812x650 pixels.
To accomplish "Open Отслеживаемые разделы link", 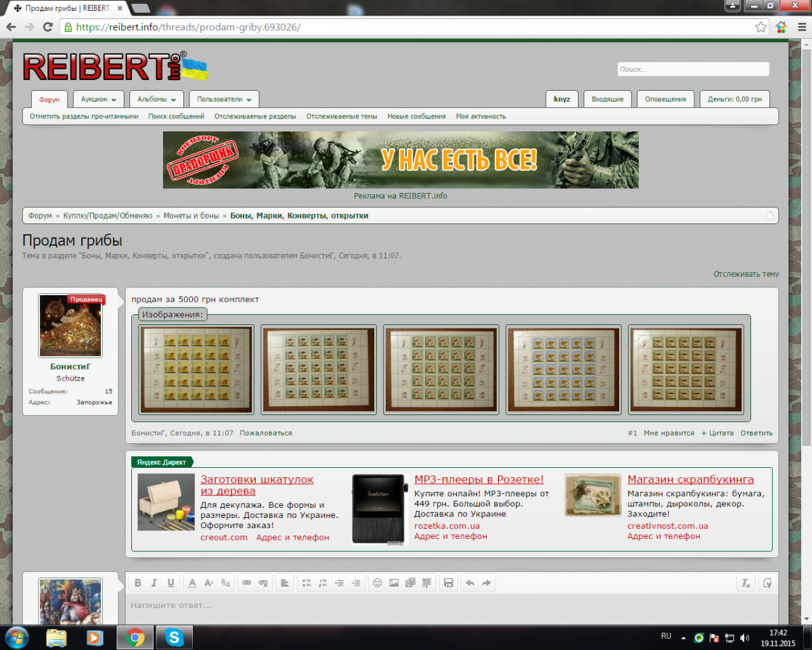I will pos(255,116).
